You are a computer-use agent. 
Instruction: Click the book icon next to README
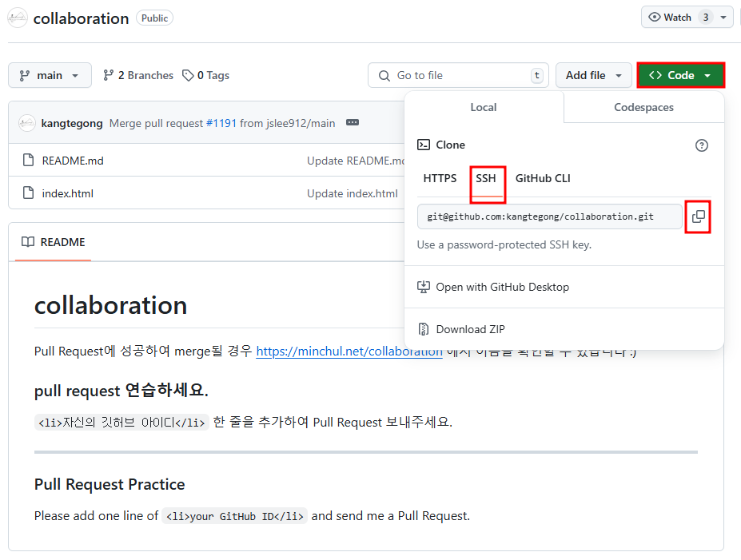pyautogui.click(x=28, y=242)
